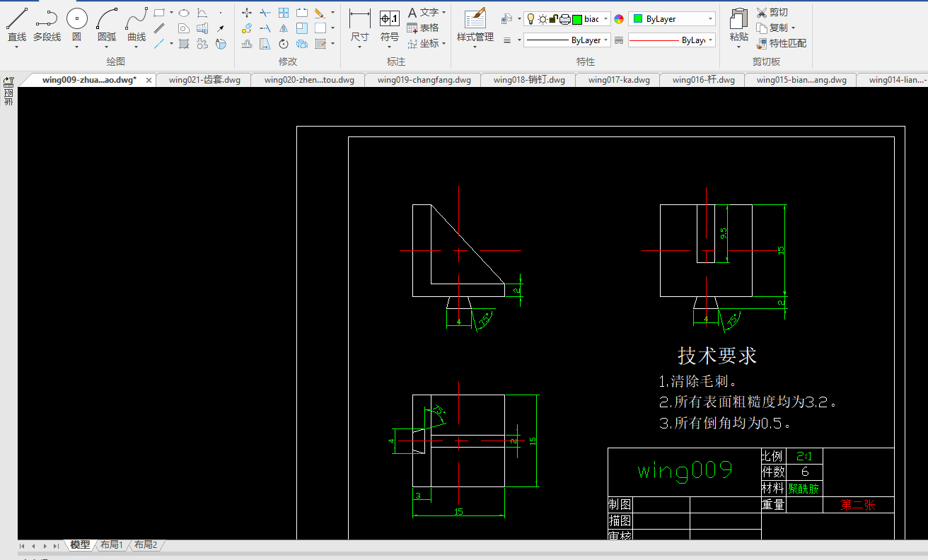Go to first layout tab arrow
The image size is (928, 560).
(x=22, y=546)
